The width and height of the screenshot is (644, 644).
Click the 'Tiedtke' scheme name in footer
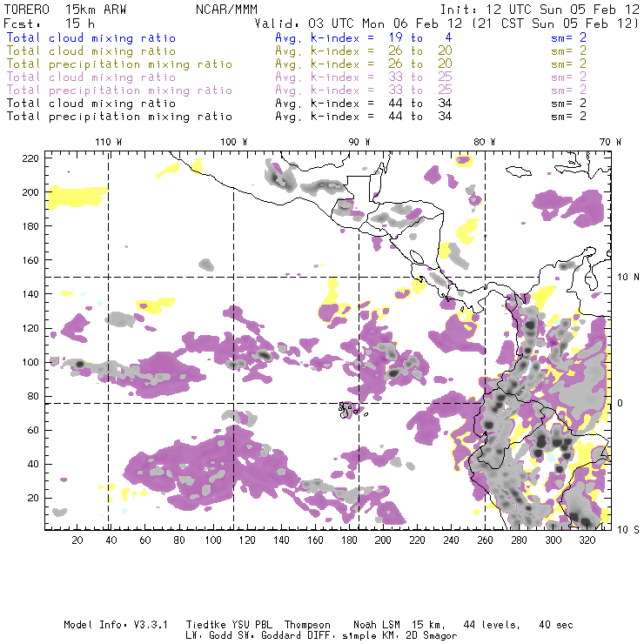click(x=205, y=625)
